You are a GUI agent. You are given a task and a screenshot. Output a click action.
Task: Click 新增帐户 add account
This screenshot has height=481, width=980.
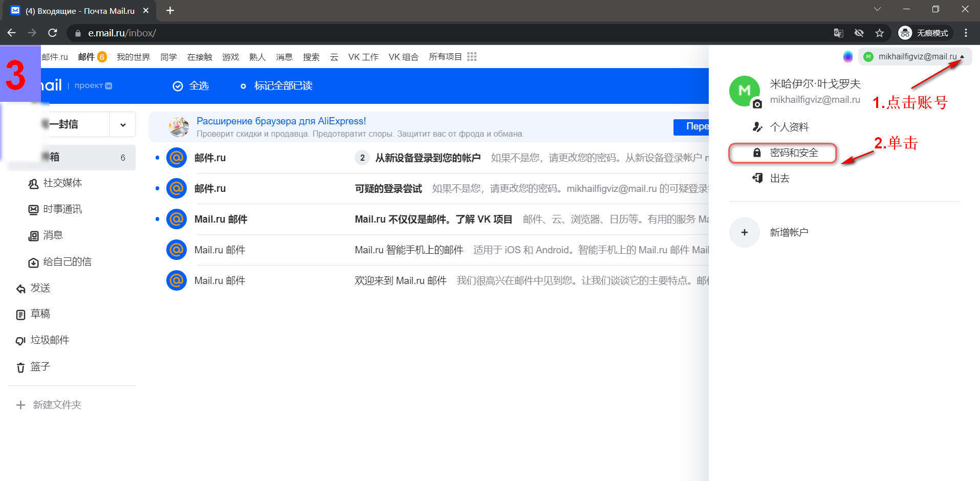pyautogui.click(x=789, y=232)
